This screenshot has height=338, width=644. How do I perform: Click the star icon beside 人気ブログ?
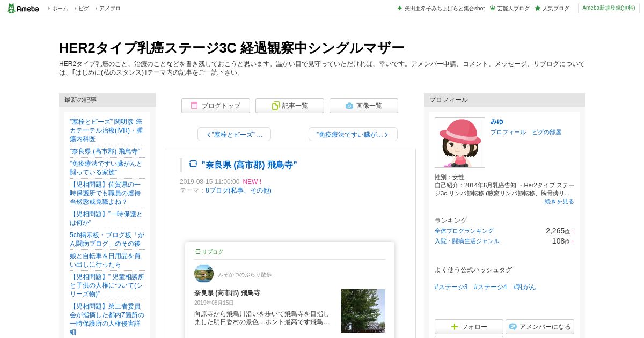coord(537,8)
